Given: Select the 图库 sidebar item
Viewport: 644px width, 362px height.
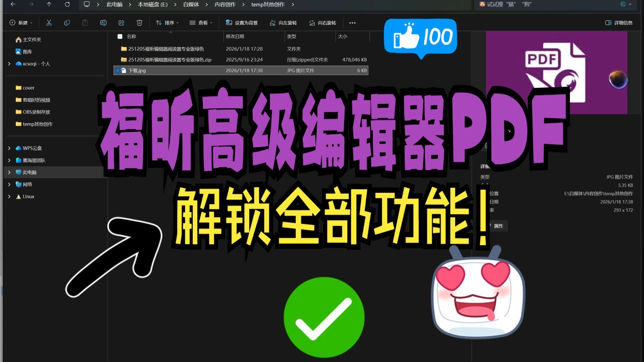Looking at the screenshot, I should 24,52.
